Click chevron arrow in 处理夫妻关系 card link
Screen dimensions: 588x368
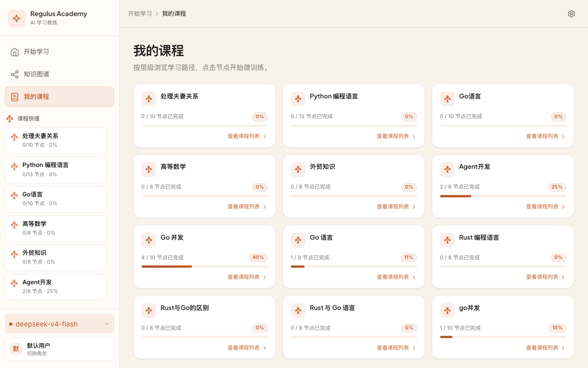pos(265,137)
